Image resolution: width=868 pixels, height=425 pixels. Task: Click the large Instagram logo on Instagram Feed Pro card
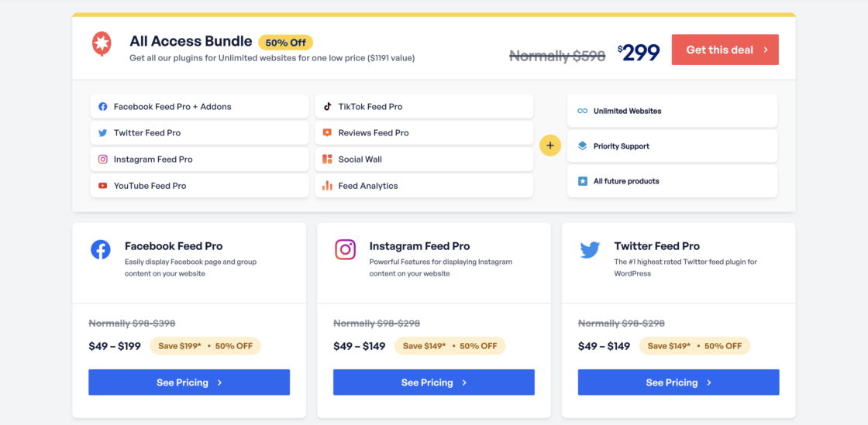tap(346, 249)
